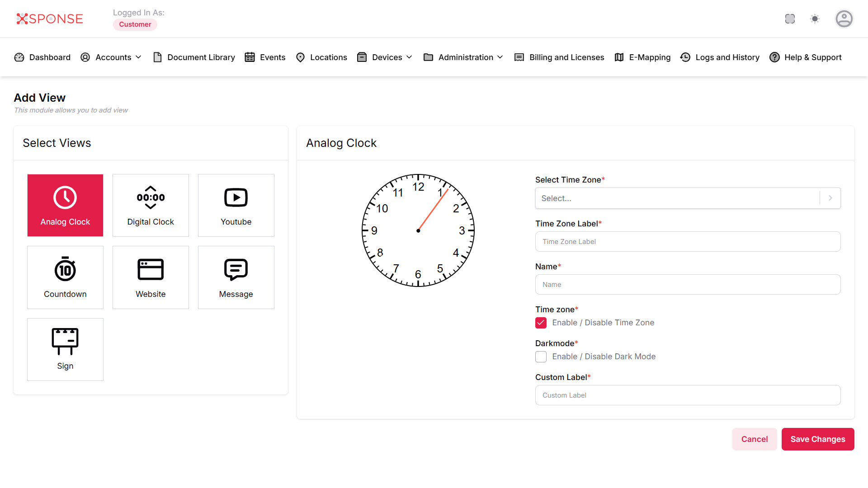Select the Message view tile
Image resolution: width=868 pixels, height=488 pixels.
(236, 277)
